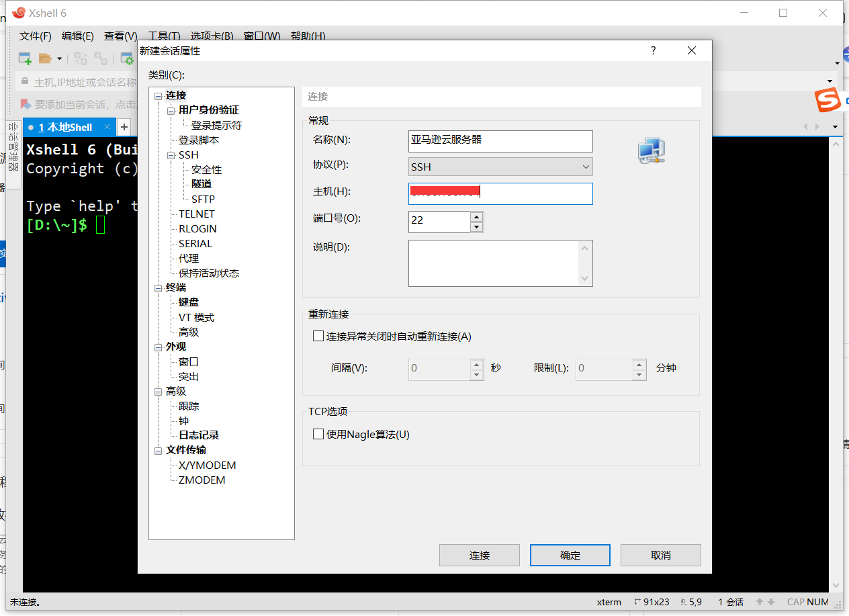The height and width of the screenshot is (616, 849).
Task: Click the status bar down arrow icon
Action: pyautogui.click(x=771, y=602)
